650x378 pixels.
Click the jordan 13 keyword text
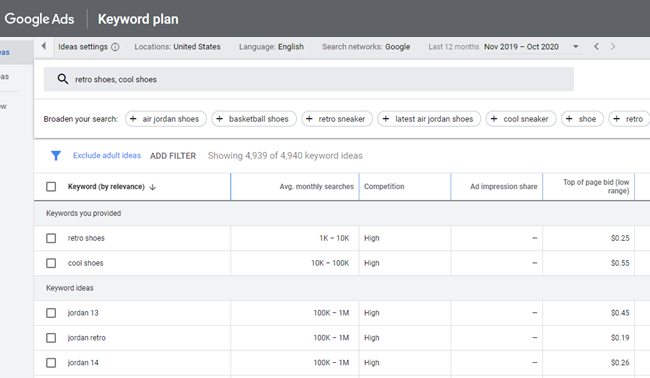pyautogui.click(x=83, y=313)
